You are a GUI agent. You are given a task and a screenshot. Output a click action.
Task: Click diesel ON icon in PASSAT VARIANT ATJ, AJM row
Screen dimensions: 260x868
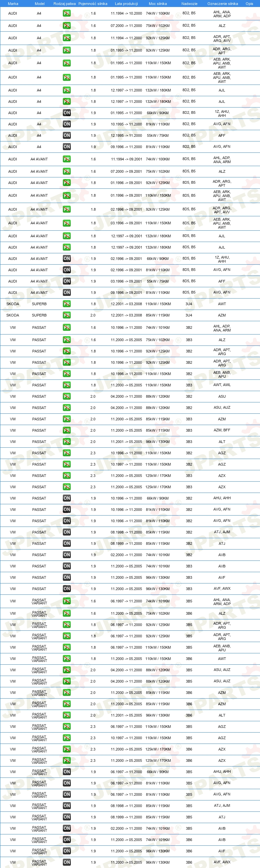[67, 806]
